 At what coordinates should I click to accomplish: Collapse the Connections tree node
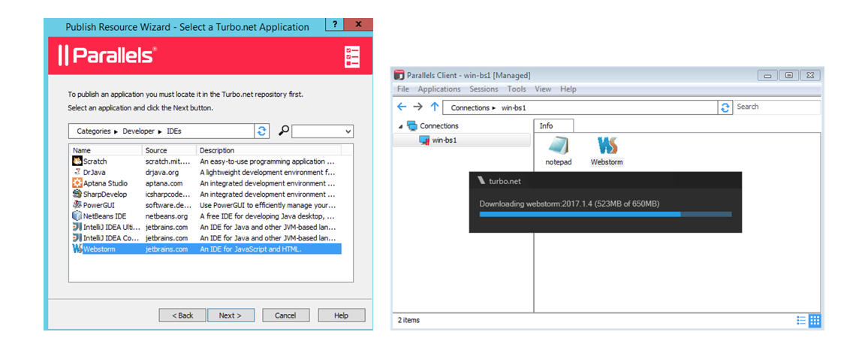401,126
